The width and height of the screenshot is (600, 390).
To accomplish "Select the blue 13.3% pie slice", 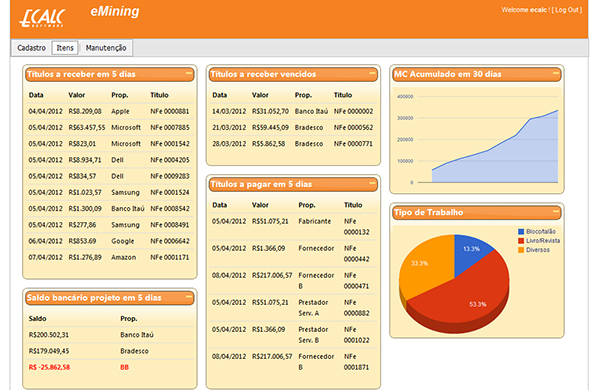I will (x=470, y=252).
